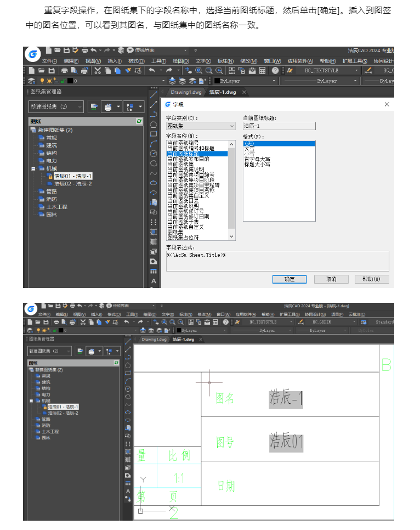420x530 pixels.
Task: Select sheet 浩辰02 - 浩辰-2 in the 字段 screenshot's tree
Action: tap(73, 184)
